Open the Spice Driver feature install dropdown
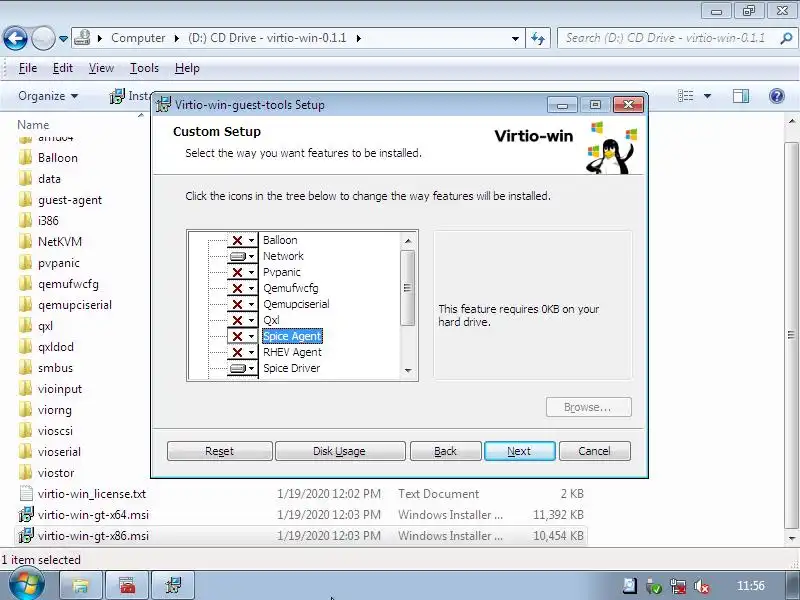Screen dimensions: 800x600 pos(242,368)
